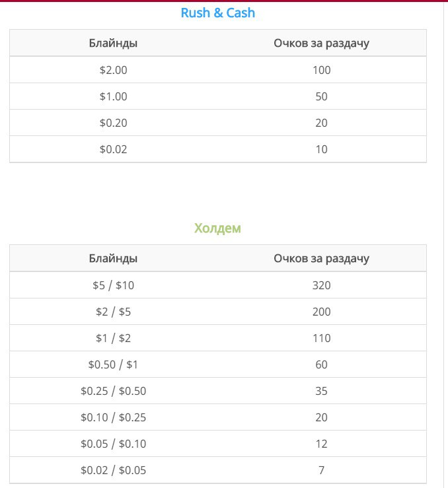The image size is (448, 488).
Task: Select the $0.05 / $0.10 blinds cell
Action: tap(113, 444)
